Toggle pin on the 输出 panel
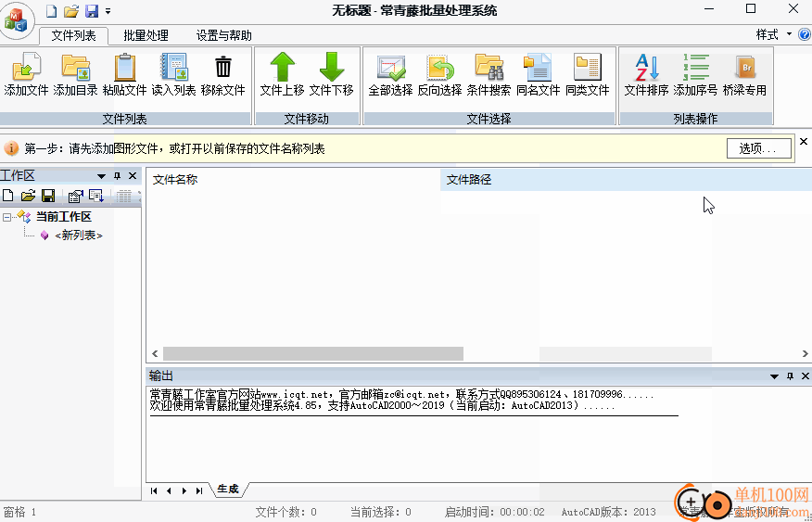The height and width of the screenshot is (522, 812). [x=790, y=376]
